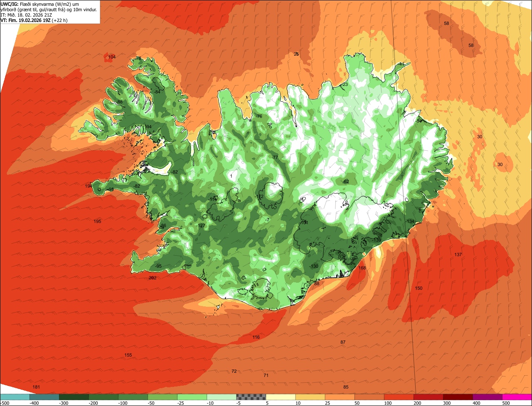The width and height of the screenshot is (532, 406).
Task: Click the map value 104
Action: (112, 57)
